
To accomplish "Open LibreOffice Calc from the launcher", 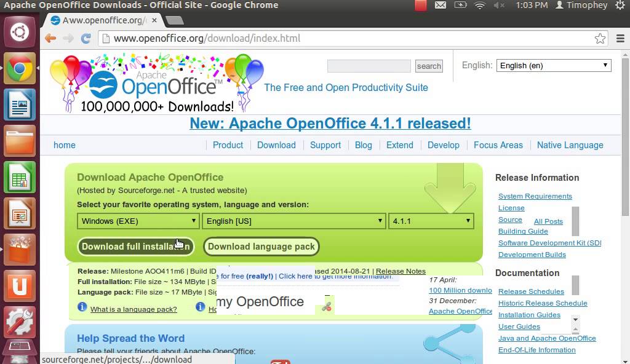I will (x=19, y=177).
